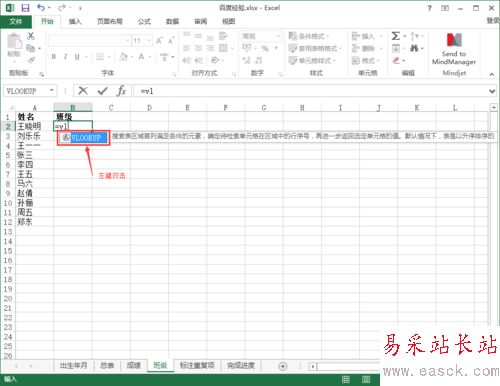Click Send to MindManager button

pos(454,50)
